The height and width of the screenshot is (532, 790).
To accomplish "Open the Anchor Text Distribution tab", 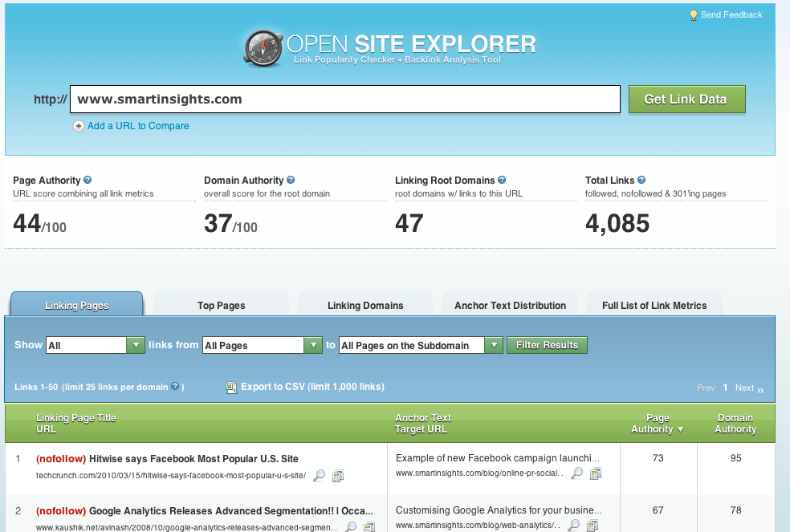I will pyautogui.click(x=510, y=305).
